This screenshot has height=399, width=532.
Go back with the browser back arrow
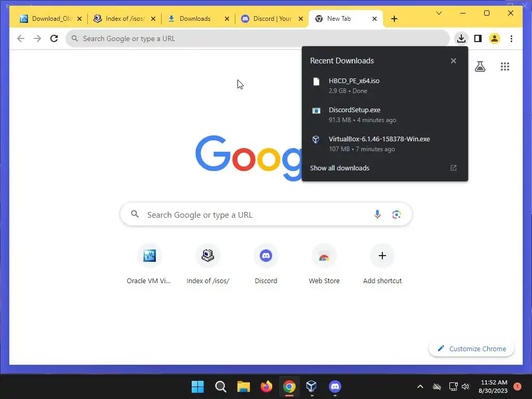pyautogui.click(x=21, y=38)
